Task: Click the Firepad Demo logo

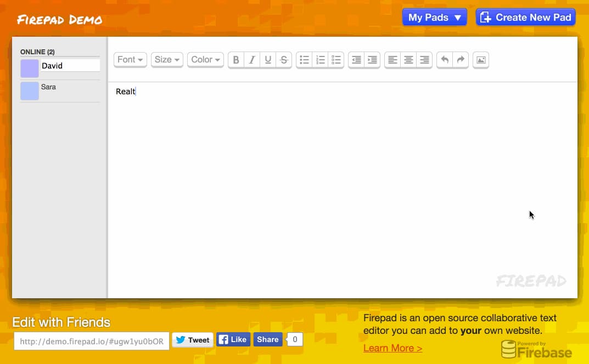Action: 60,20
